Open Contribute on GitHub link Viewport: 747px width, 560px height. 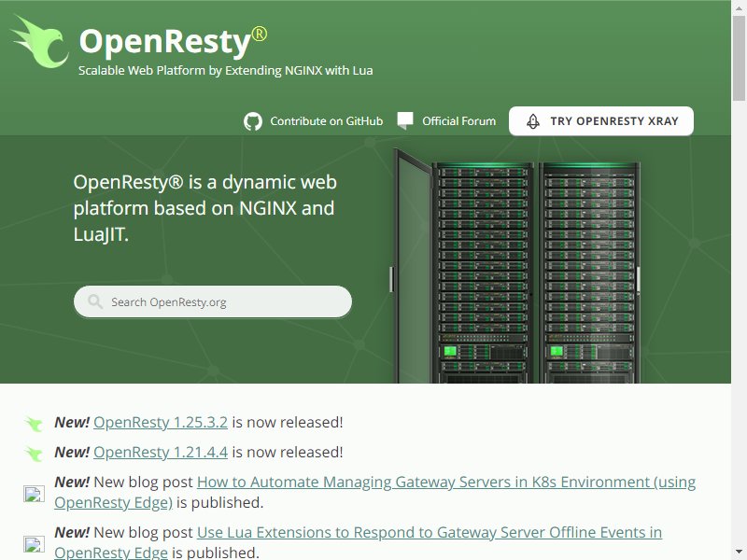coord(326,121)
